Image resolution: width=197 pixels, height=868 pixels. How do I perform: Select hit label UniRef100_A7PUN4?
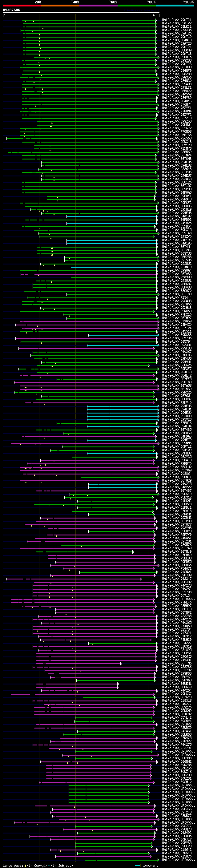click(x=177, y=111)
